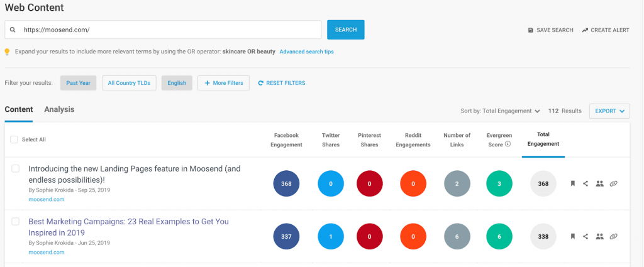Sort by Pinterest Shares column
This screenshot has height=267, width=644.
(x=369, y=140)
